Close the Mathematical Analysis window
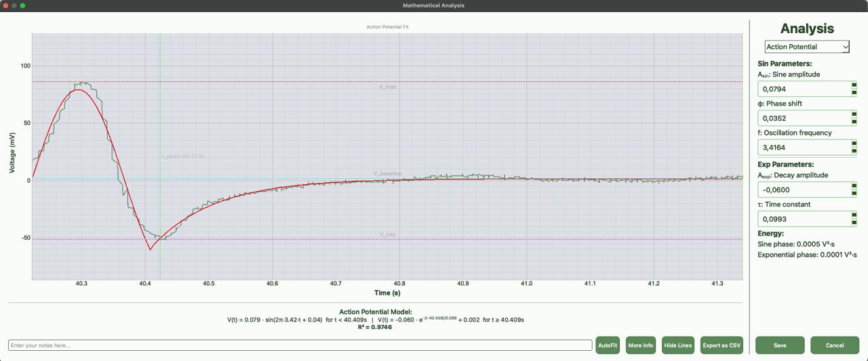The image size is (868, 361). coord(5,5)
